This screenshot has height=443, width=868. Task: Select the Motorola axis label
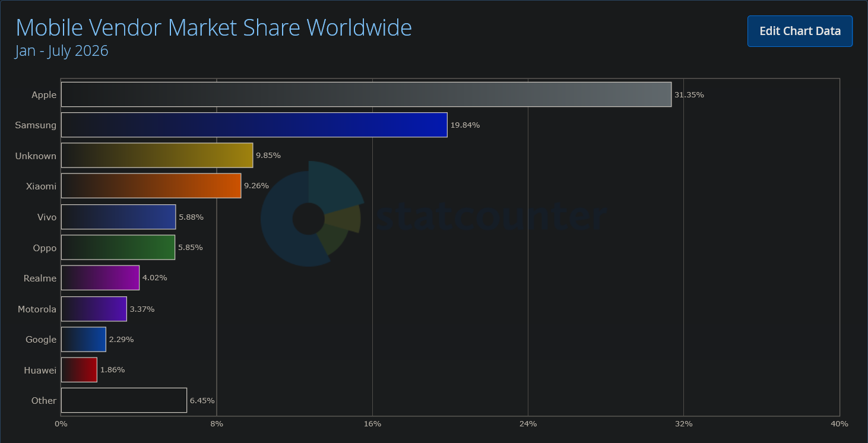click(x=37, y=309)
